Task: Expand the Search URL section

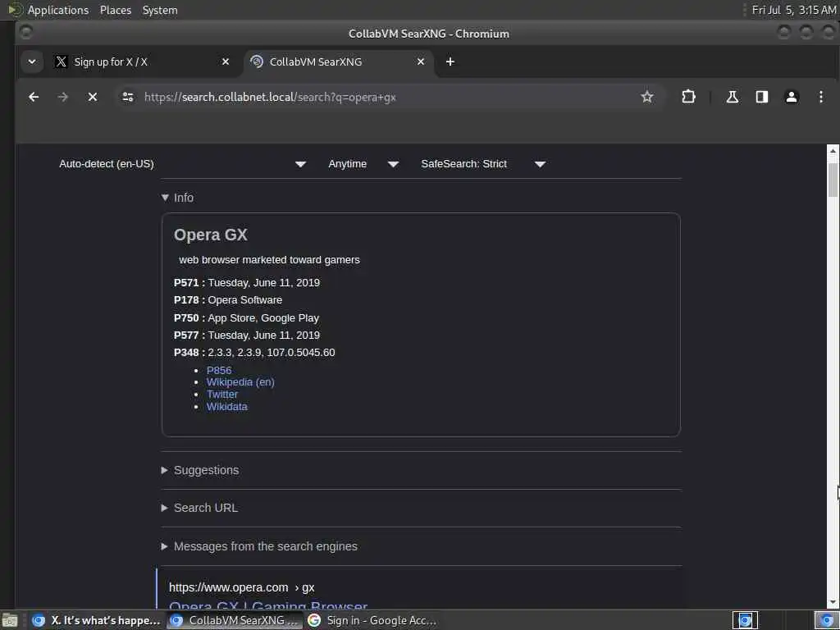Action: (x=200, y=508)
